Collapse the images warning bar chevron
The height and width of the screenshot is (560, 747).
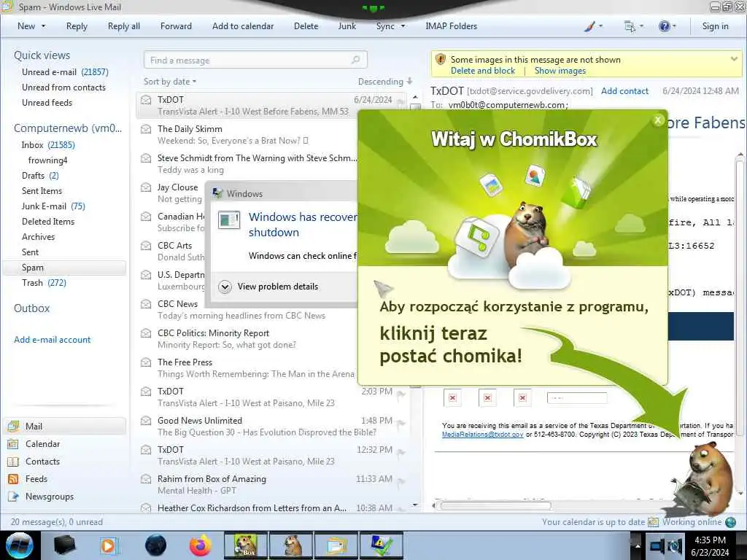point(734,59)
